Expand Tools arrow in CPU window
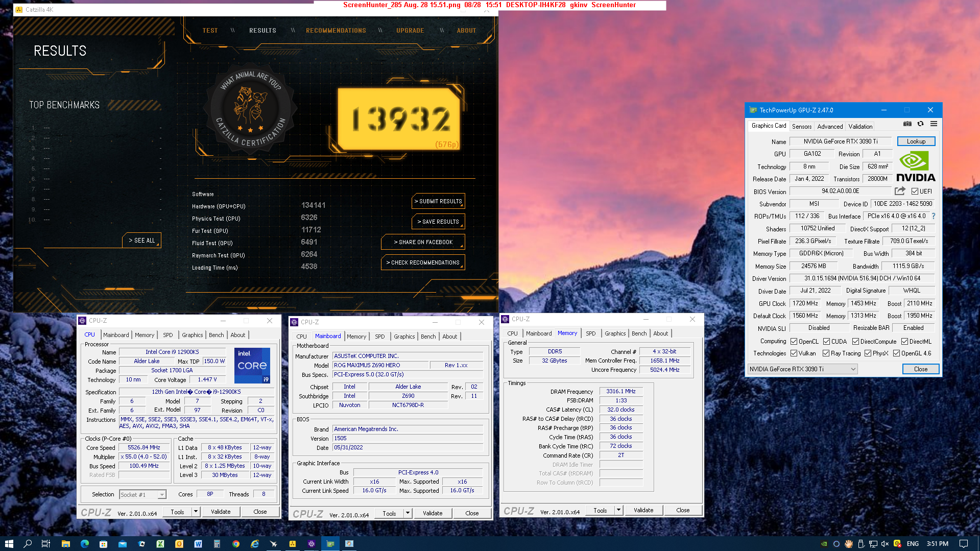This screenshot has height=551, width=980. pos(196,512)
